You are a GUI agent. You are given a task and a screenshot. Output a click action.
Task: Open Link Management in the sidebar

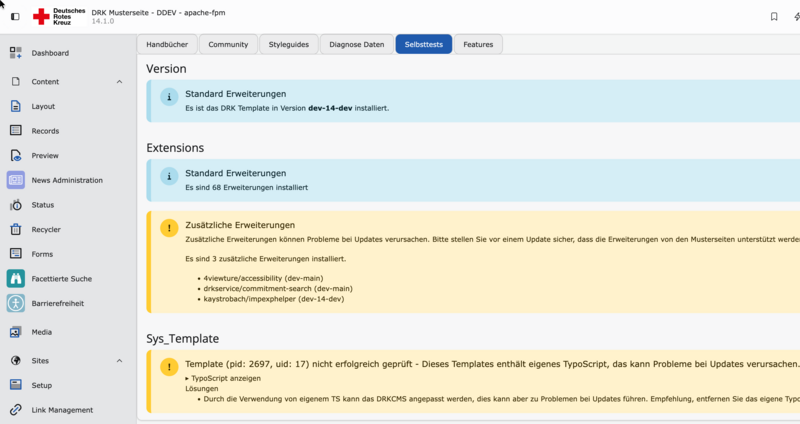[62, 410]
